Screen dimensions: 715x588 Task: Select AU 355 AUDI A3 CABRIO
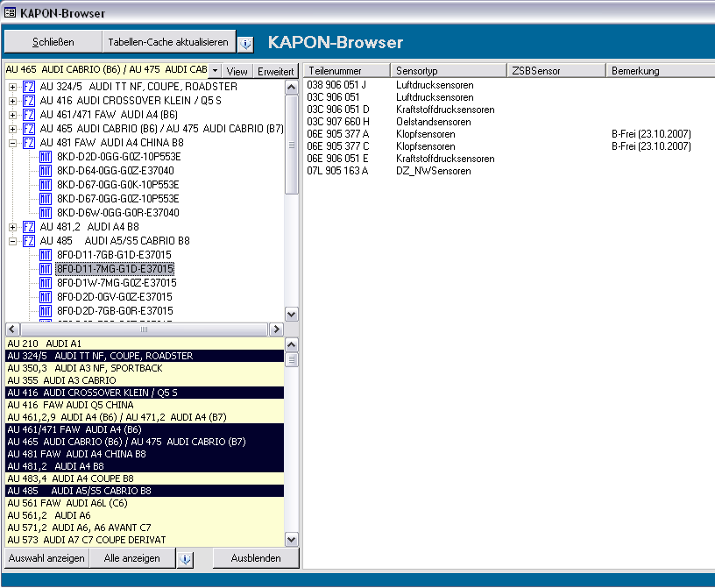(145, 381)
